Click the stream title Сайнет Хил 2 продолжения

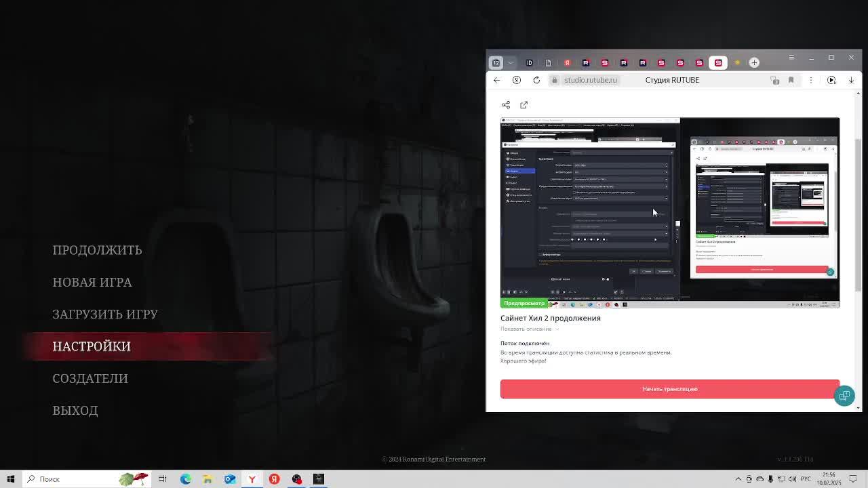(551, 318)
